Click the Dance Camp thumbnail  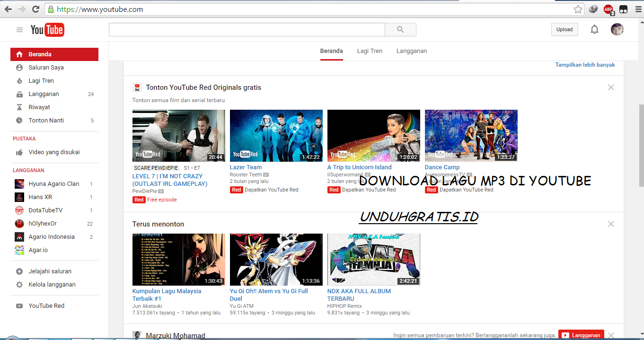[x=471, y=136]
